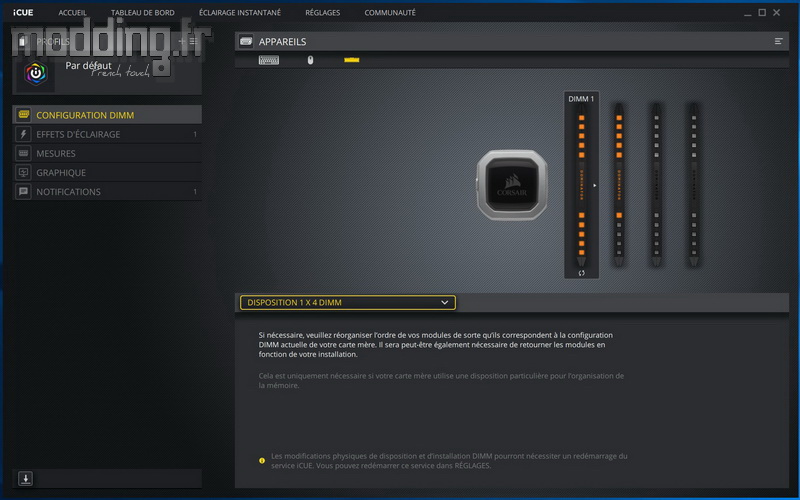The width and height of the screenshot is (800, 500).
Task: Open the MESURES section
Action: coord(107,153)
